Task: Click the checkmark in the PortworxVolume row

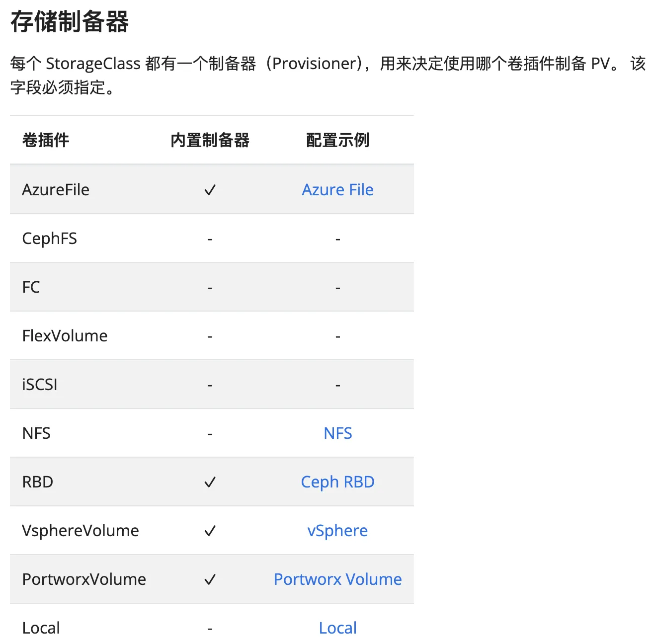Action: [x=210, y=579]
